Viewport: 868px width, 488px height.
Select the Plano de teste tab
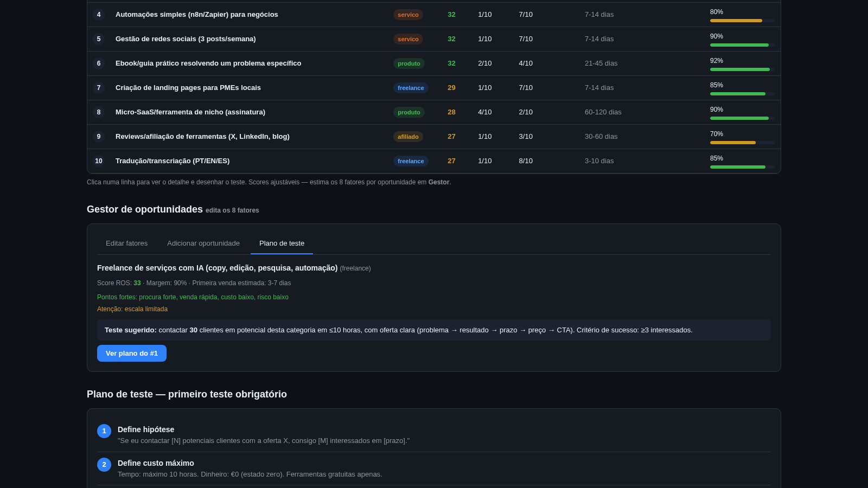point(282,243)
